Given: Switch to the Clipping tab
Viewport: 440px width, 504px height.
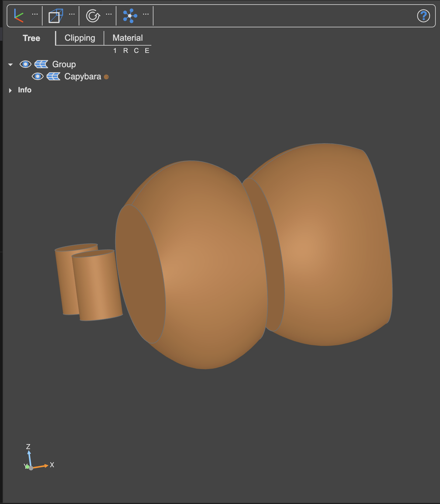Looking at the screenshot, I should 80,38.
